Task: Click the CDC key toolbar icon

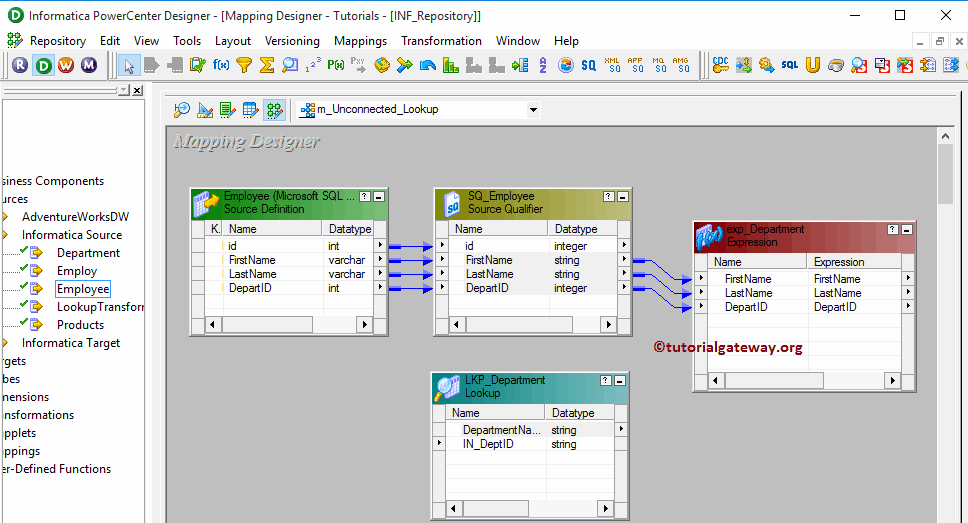Action: click(720, 65)
